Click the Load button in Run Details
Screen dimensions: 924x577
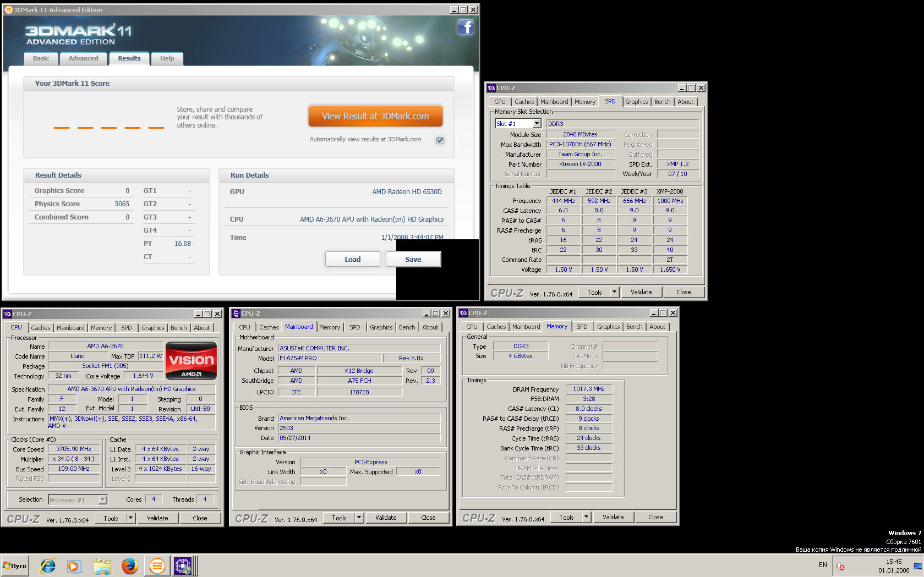point(353,259)
